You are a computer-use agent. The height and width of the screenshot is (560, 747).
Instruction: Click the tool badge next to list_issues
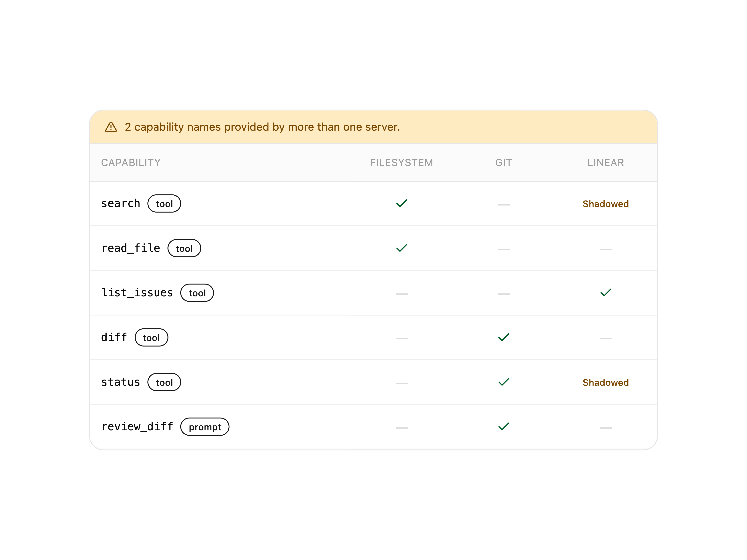[197, 293]
